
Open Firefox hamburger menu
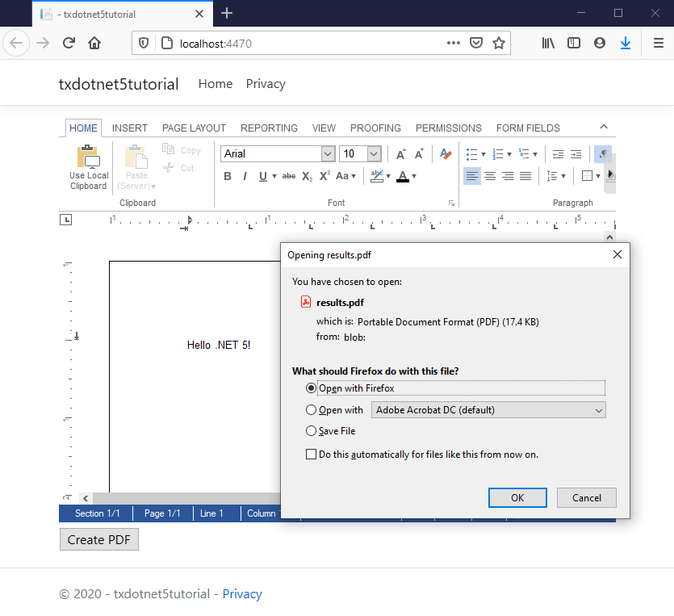(658, 43)
